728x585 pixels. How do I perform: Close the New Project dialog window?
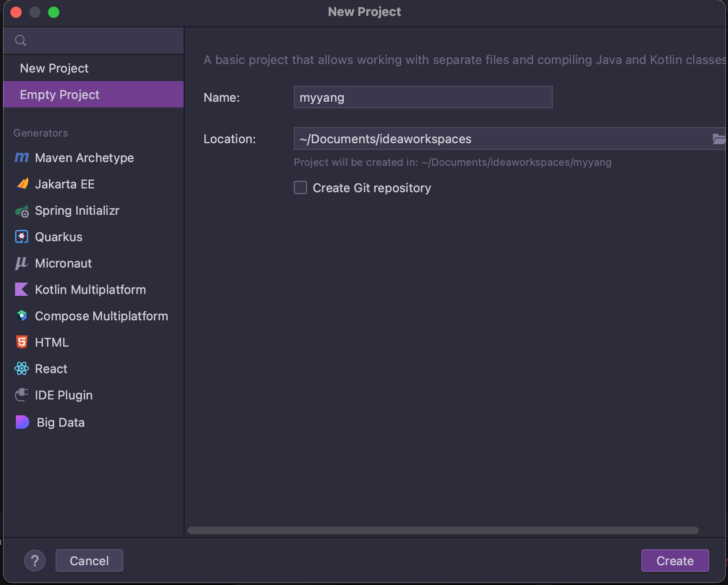point(16,12)
